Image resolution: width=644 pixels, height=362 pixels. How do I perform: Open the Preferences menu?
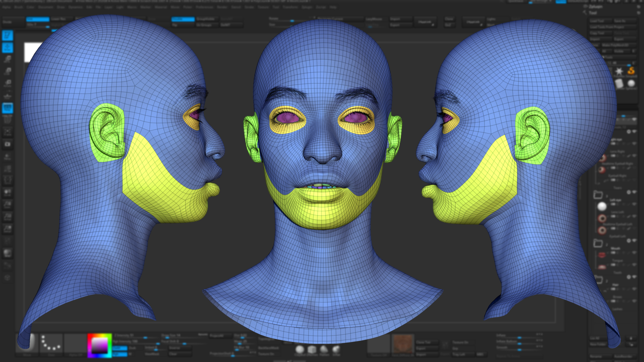coord(205,7)
